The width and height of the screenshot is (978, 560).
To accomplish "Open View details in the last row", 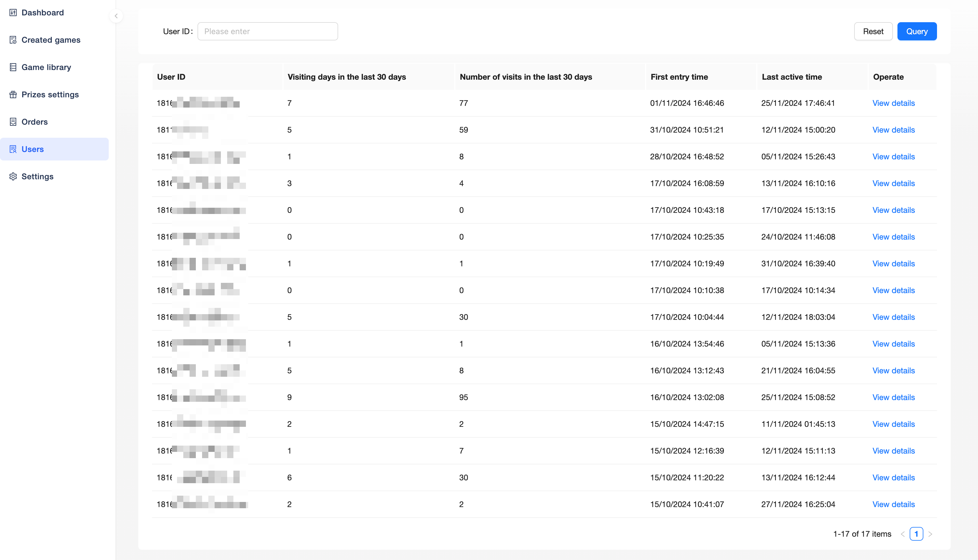I will click(x=893, y=504).
